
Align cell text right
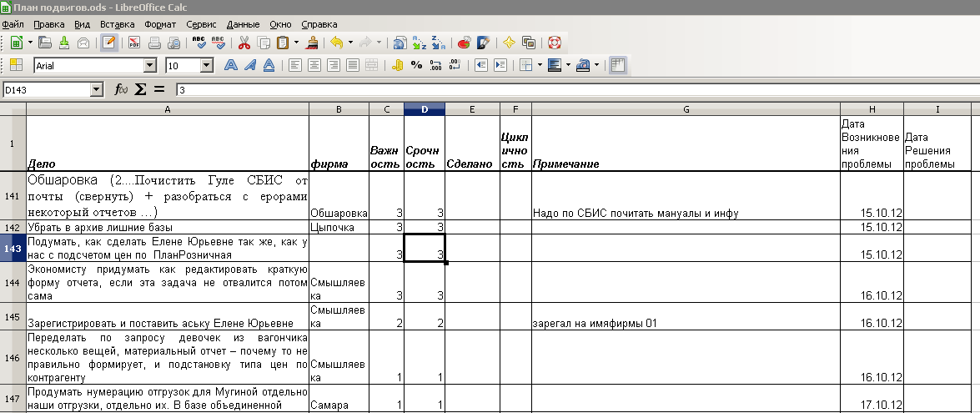coord(333,65)
